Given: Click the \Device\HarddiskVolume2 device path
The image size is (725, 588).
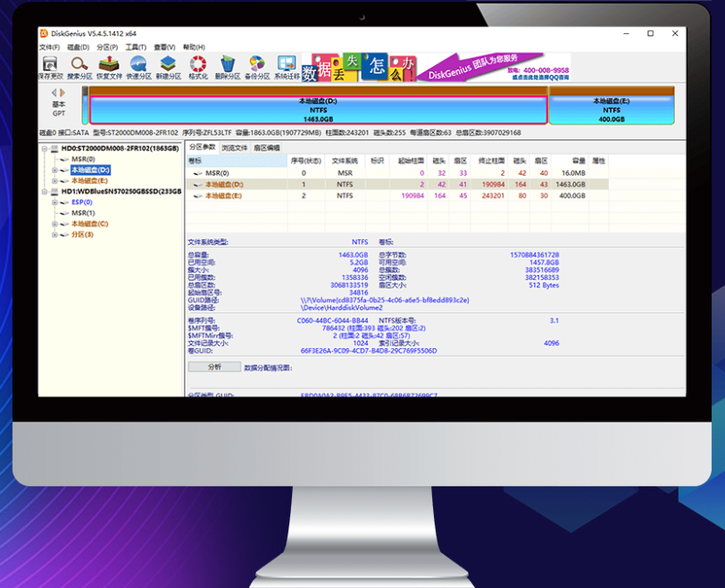Looking at the screenshot, I should click(x=342, y=308).
